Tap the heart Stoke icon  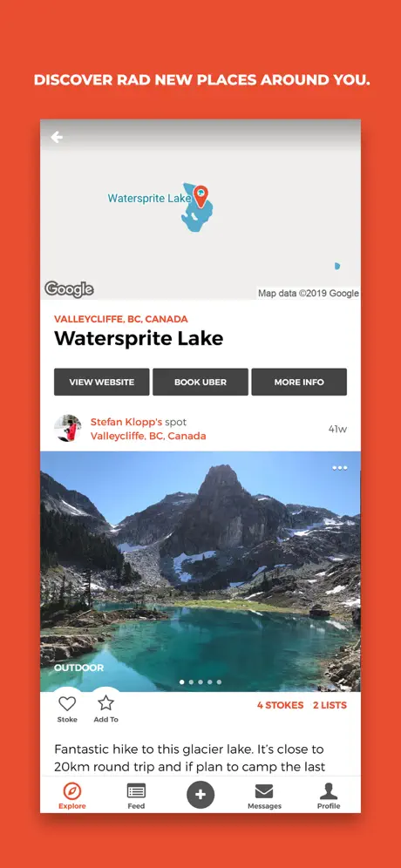pos(67,703)
